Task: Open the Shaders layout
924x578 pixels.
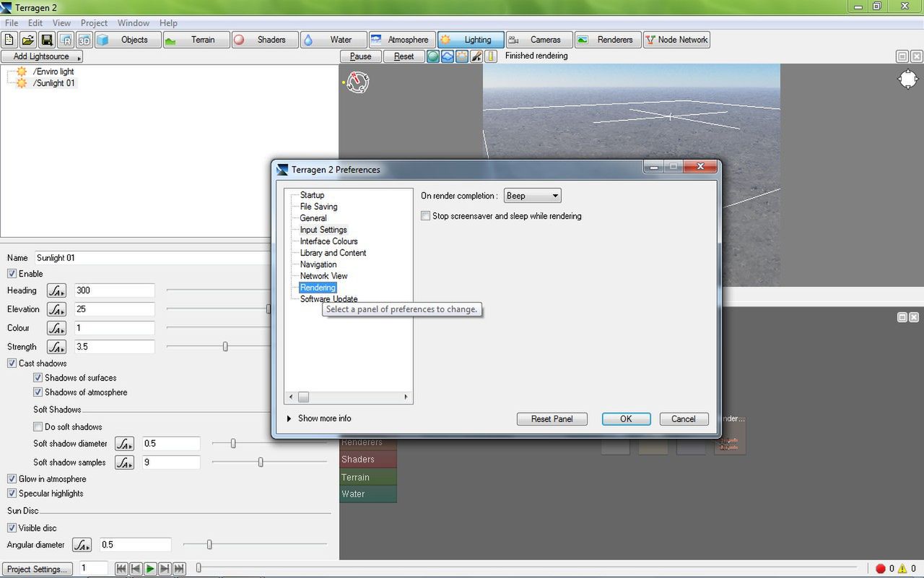Action: (x=265, y=40)
